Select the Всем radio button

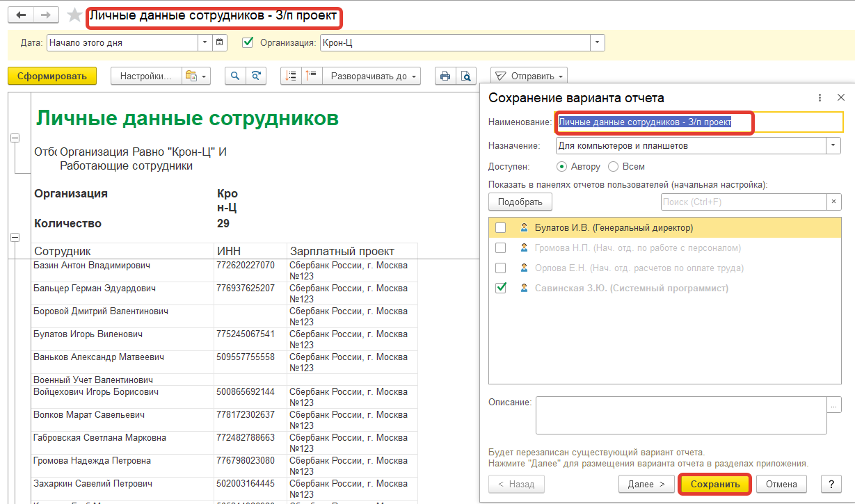[613, 167]
